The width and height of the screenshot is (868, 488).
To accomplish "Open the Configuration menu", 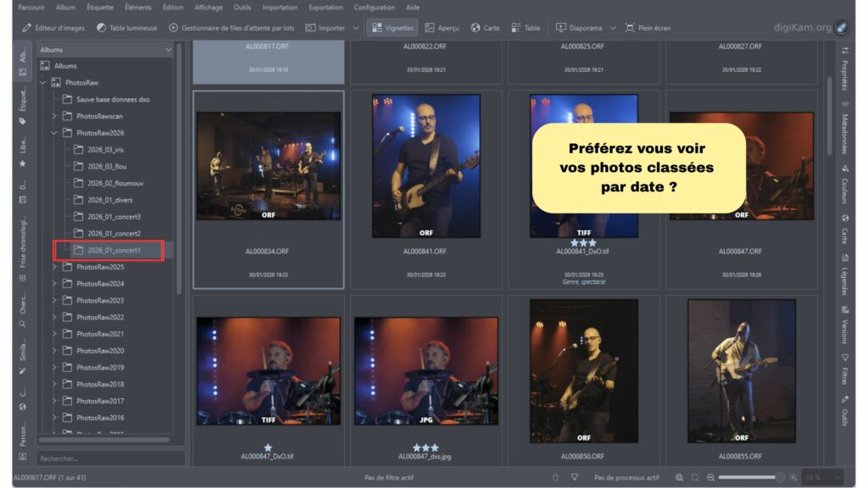I will click(374, 8).
